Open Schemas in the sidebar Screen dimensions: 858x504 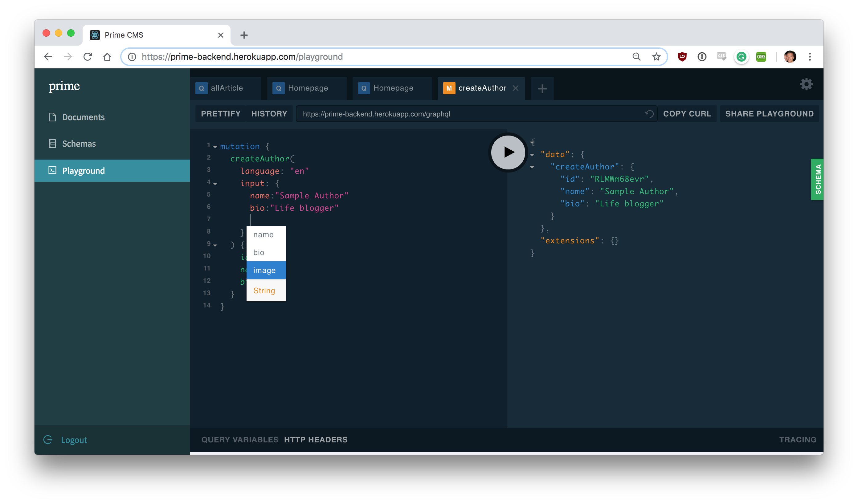79,144
